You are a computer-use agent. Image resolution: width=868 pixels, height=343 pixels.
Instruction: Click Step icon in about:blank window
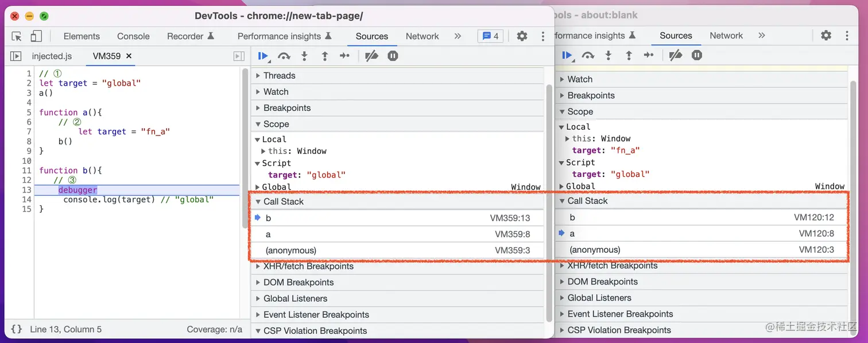[649, 55]
